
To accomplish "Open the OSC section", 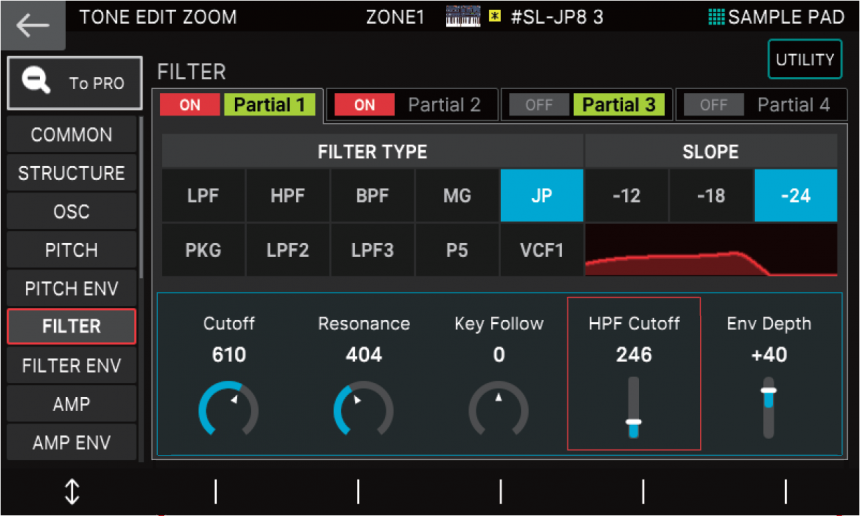I will tap(72, 211).
